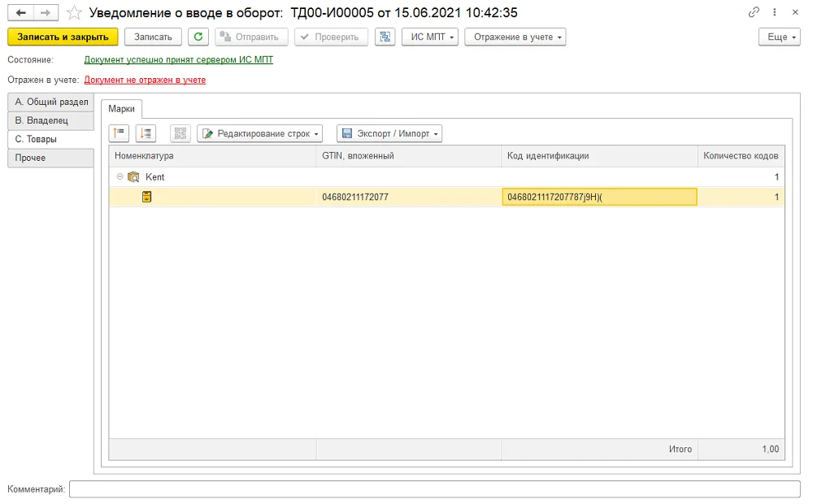Switch to В. Владелец section
Viewport: 813px width, 504px height.
[x=50, y=120]
